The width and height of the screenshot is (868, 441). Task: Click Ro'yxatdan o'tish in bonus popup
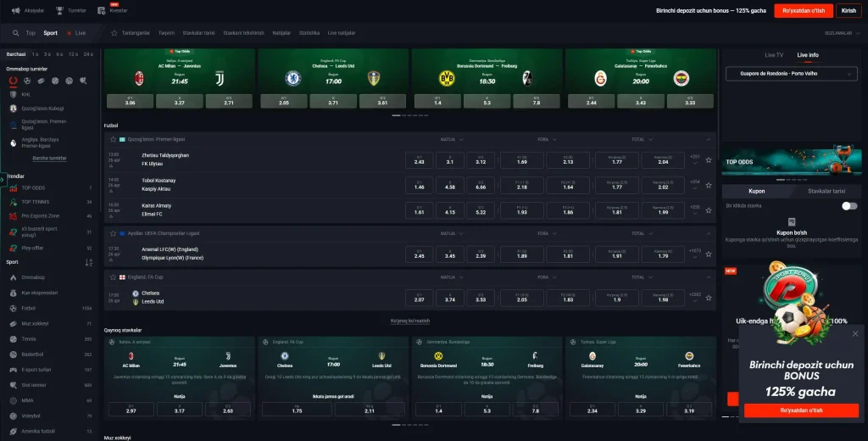[x=801, y=410]
